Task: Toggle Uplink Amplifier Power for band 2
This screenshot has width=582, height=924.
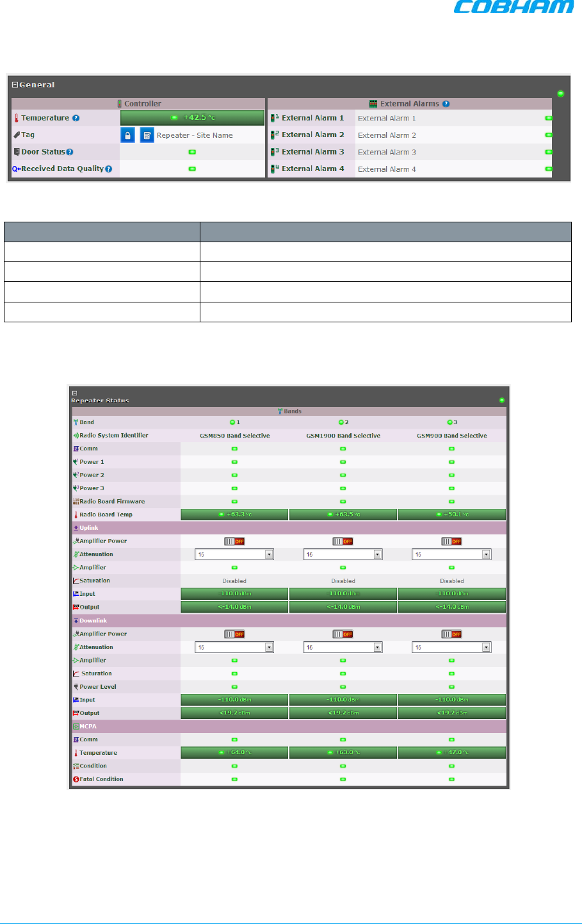Action: click(x=343, y=541)
